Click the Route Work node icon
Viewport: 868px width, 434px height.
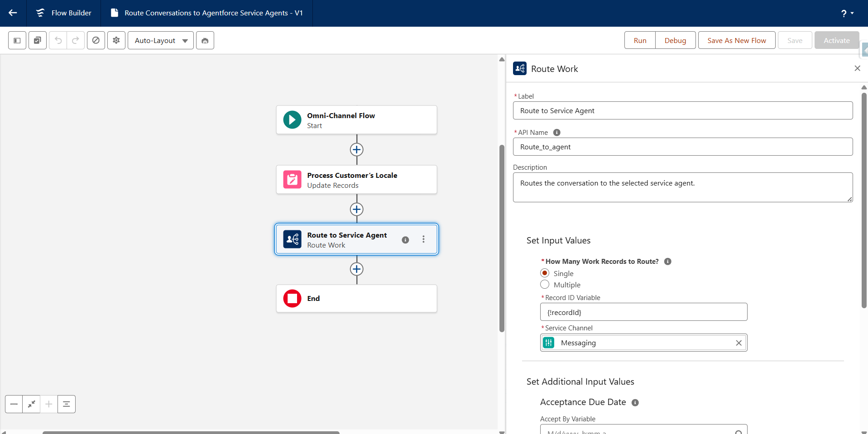[292, 239]
